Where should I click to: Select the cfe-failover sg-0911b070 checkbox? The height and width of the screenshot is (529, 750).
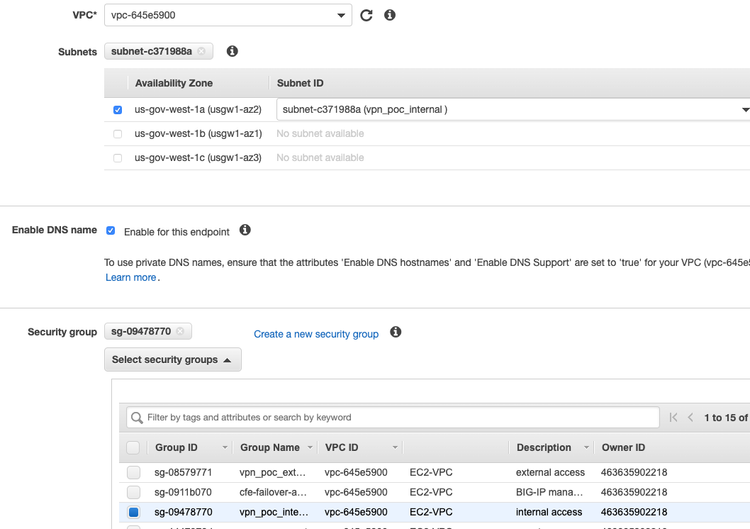[134, 492]
